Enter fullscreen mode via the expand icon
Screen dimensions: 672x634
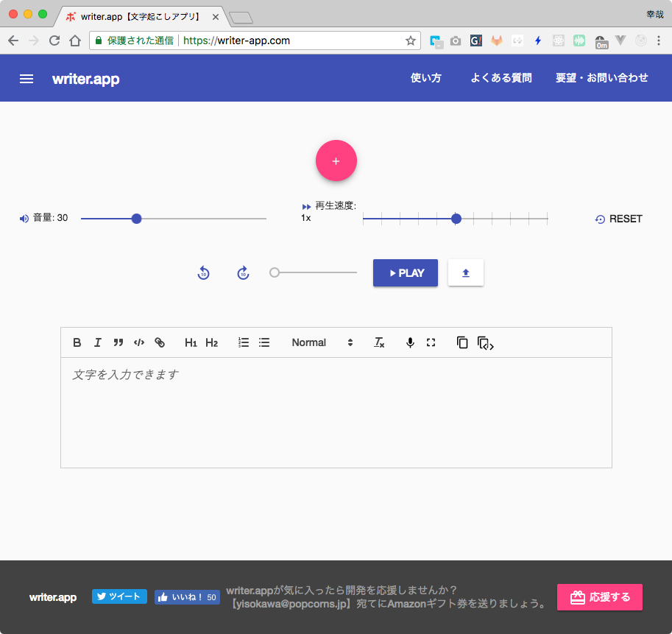(x=431, y=342)
